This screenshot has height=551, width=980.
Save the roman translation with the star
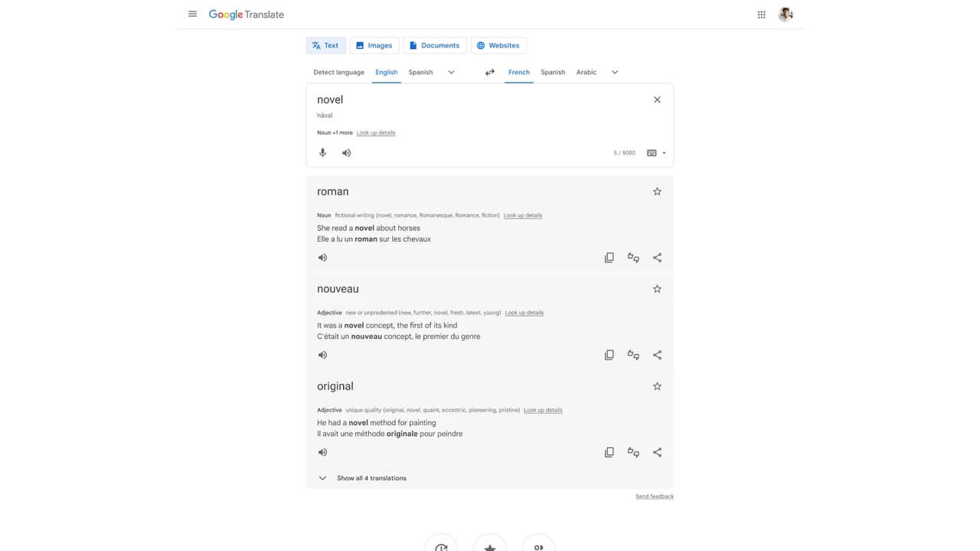click(657, 191)
